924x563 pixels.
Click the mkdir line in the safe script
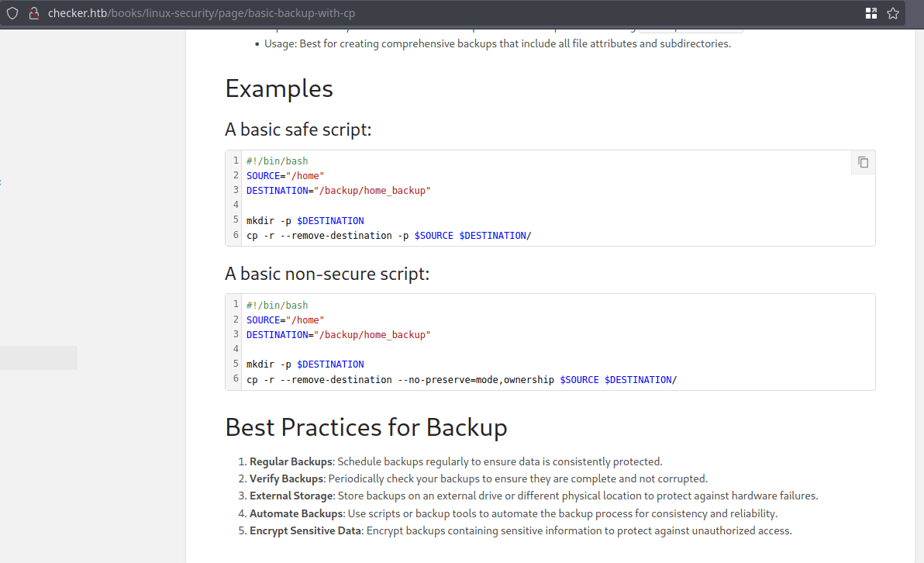pyautogui.click(x=305, y=220)
